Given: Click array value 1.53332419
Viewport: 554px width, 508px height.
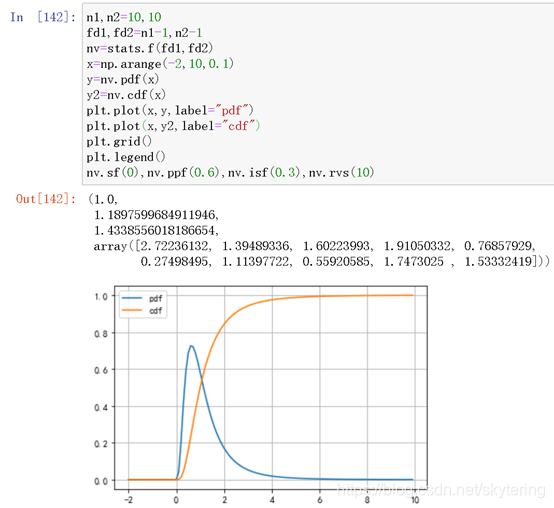Looking at the screenshot, I should pyautogui.click(x=498, y=261).
